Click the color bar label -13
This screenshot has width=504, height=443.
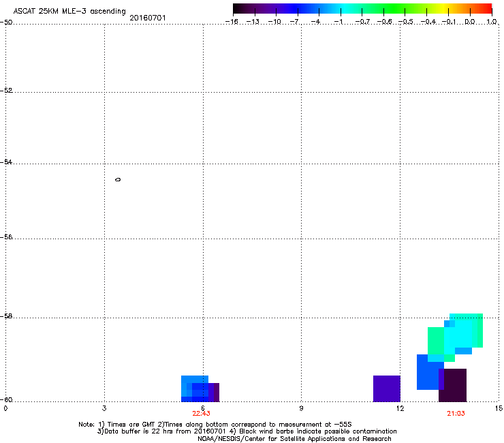pyautogui.click(x=253, y=22)
